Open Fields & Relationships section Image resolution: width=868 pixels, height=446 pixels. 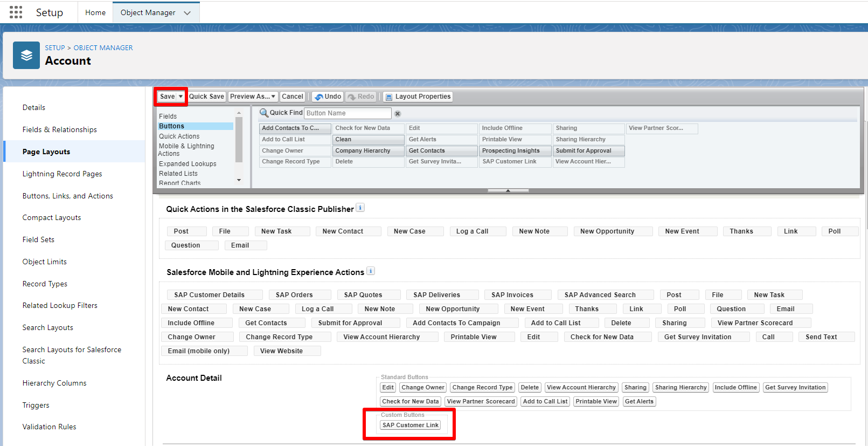60,129
